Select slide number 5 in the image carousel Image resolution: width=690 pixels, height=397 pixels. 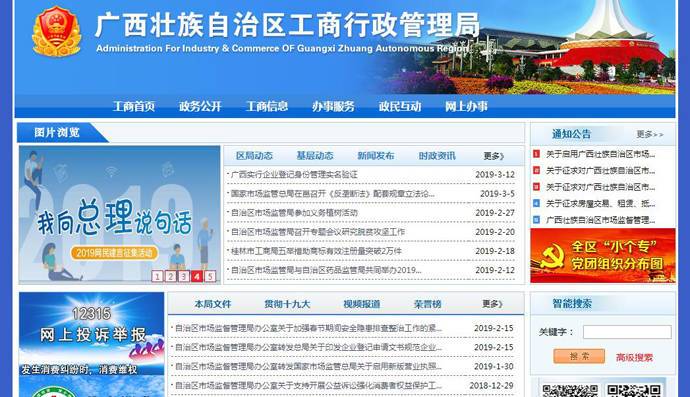coord(210,276)
